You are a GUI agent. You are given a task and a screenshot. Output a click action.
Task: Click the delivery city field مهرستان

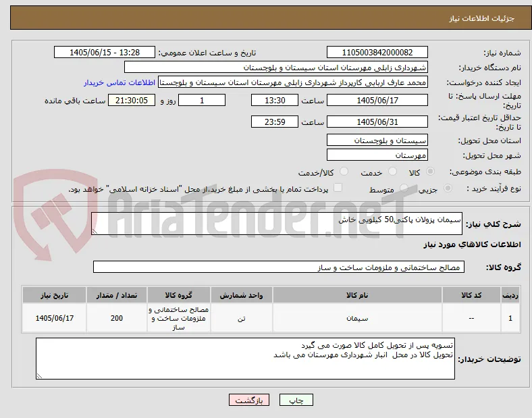pyautogui.click(x=377, y=155)
